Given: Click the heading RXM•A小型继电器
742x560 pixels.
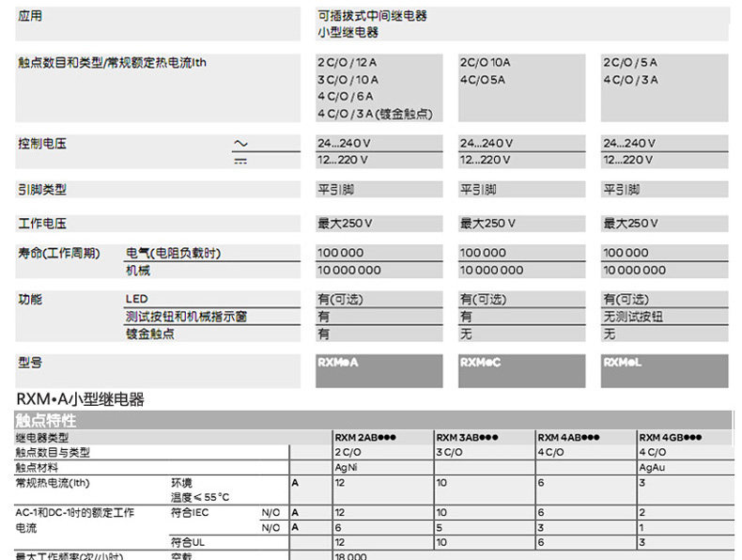Looking at the screenshot, I should (x=80, y=399).
